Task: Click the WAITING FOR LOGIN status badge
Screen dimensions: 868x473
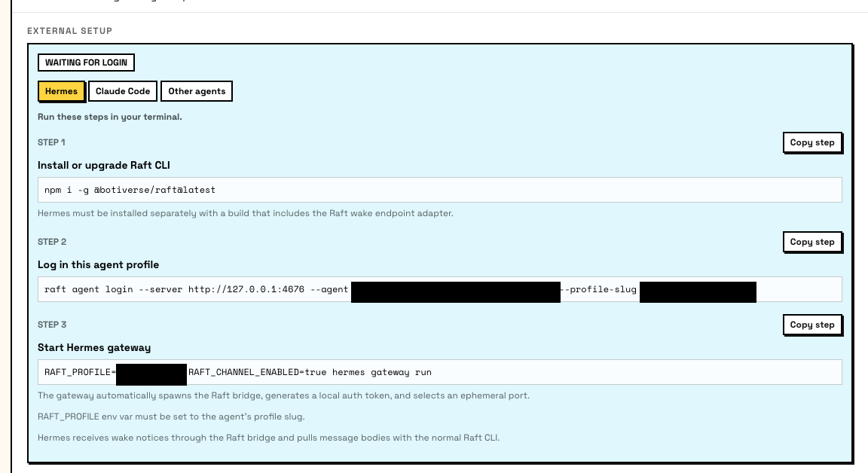Action: [86, 63]
